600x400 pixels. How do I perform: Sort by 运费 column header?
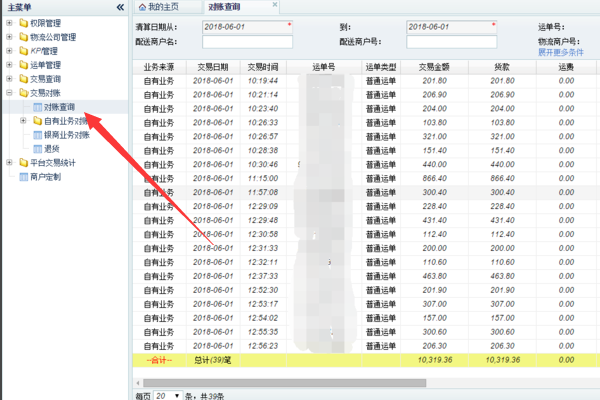pos(566,67)
